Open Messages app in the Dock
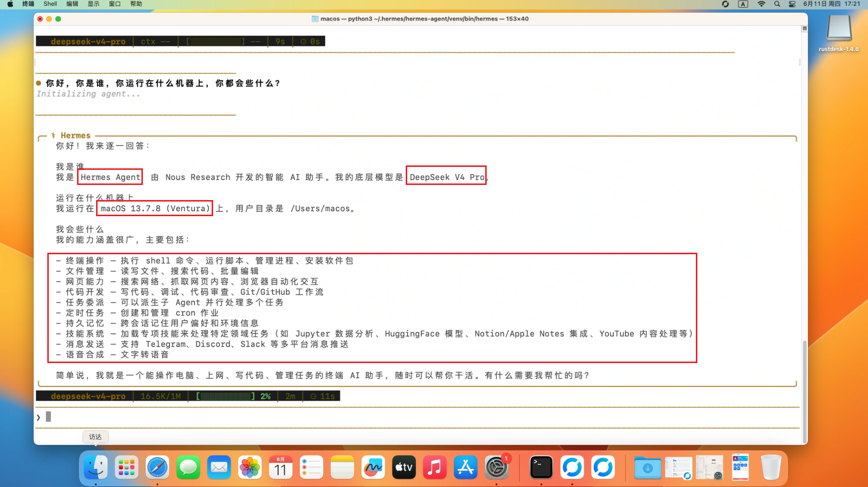Image resolution: width=868 pixels, height=487 pixels. pos(188,467)
